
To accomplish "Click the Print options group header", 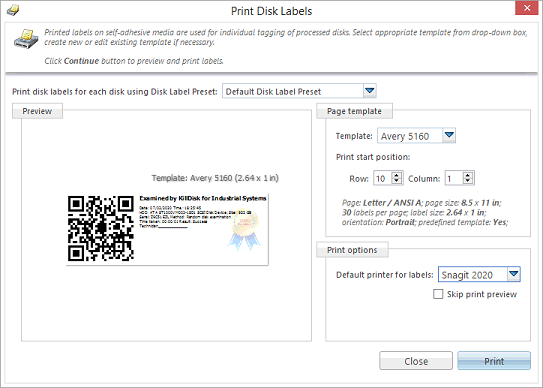I will [352, 250].
